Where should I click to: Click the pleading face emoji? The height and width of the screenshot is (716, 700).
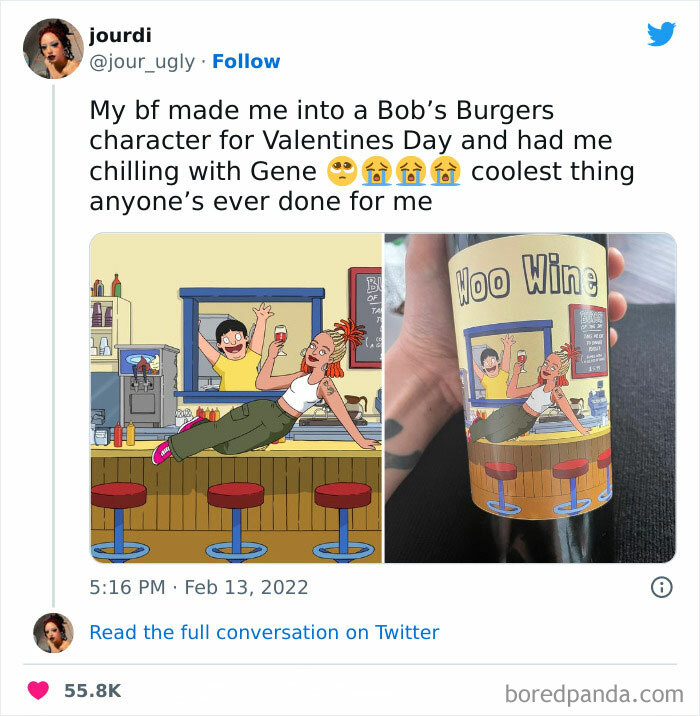tap(342, 171)
